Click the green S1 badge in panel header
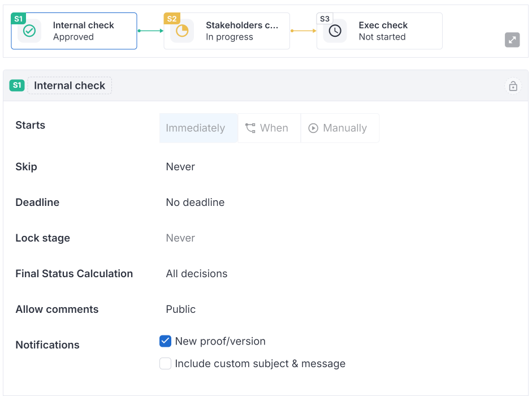Image resolution: width=532 pixels, height=396 pixels. (17, 85)
